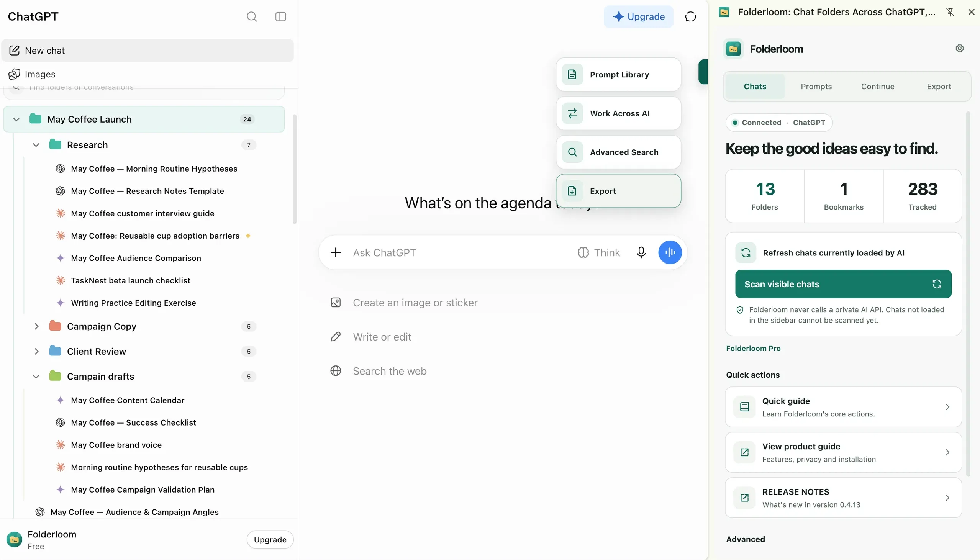Expand the Campaign Copy folder

click(x=36, y=326)
